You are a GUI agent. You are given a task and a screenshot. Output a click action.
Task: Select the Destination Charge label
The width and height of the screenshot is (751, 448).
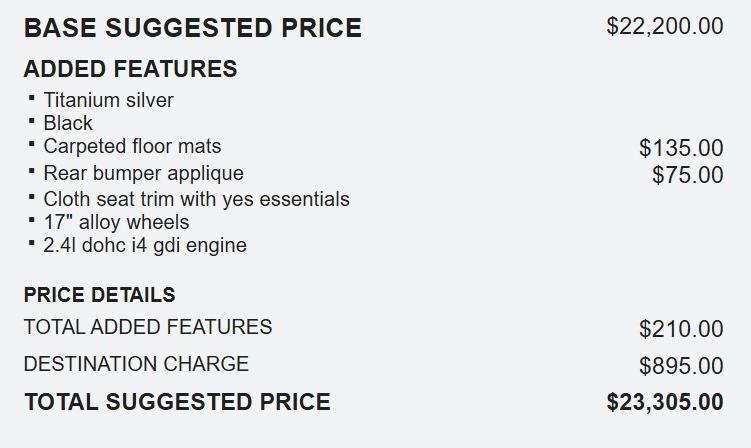click(136, 364)
